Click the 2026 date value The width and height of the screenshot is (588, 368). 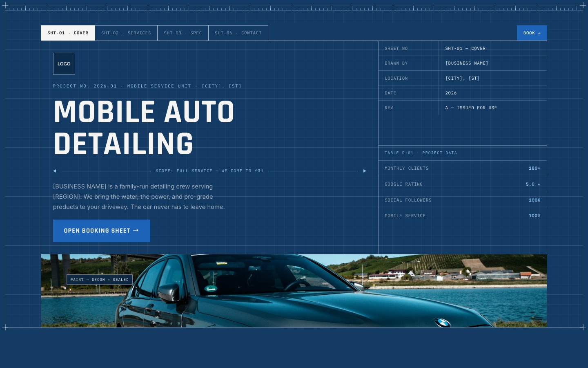click(x=451, y=93)
